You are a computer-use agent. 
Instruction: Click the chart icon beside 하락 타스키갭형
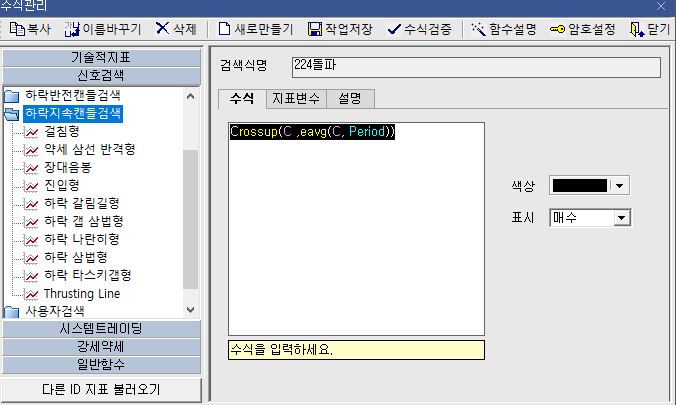tap(31, 276)
